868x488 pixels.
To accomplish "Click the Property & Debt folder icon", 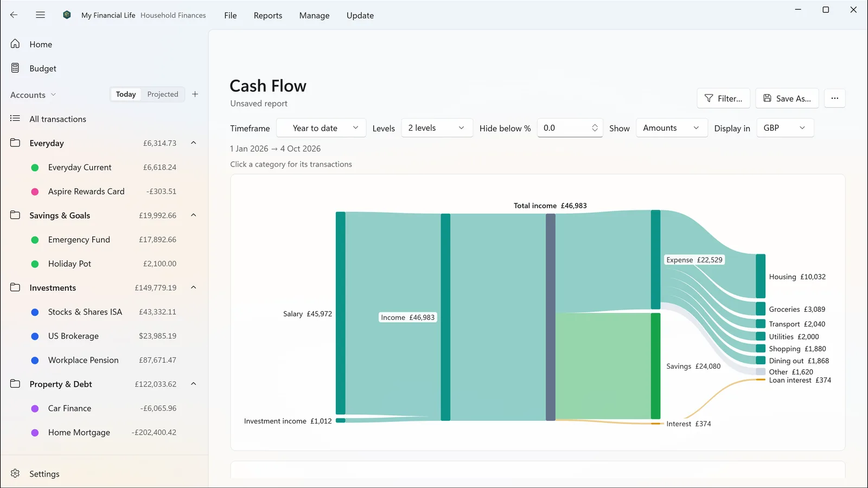I will pyautogui.click(x=15, y=384).
